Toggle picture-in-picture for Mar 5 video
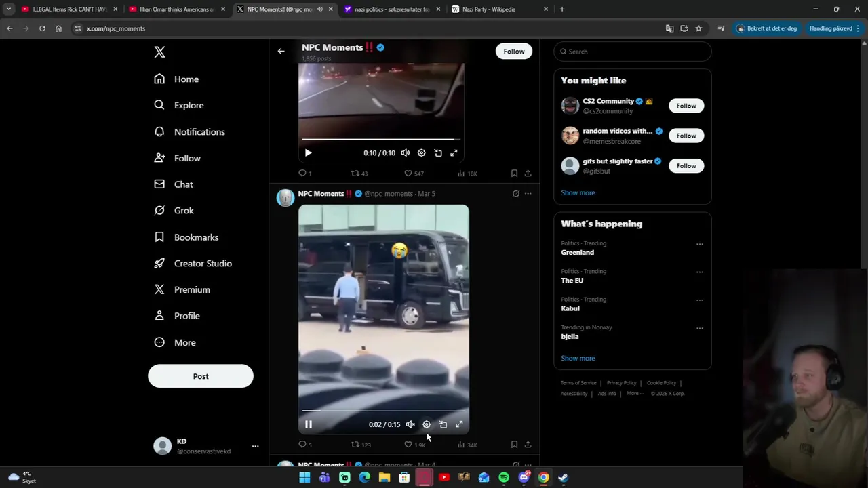The width and height of the screenshot is (868, 488). click(x=443, y=424)
